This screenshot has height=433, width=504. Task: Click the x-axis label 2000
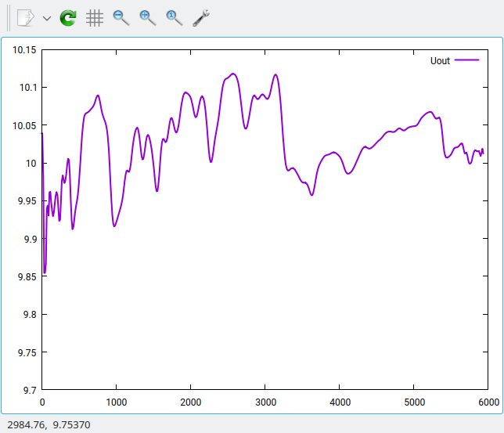191,402
